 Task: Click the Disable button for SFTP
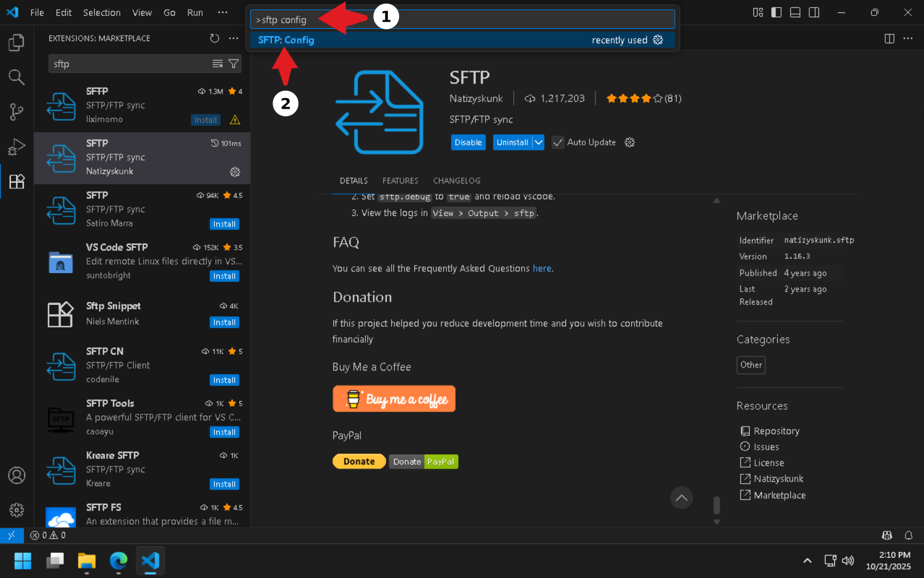tap(468, 142)
